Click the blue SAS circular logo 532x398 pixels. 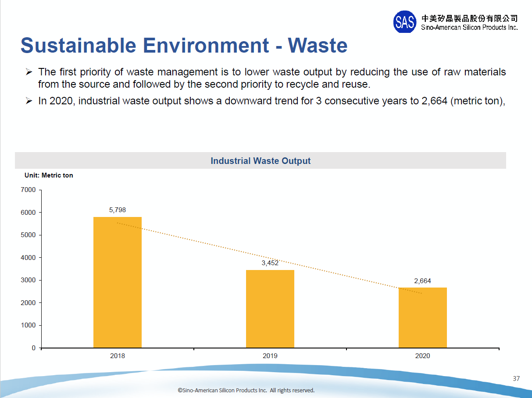coord(404,22)
